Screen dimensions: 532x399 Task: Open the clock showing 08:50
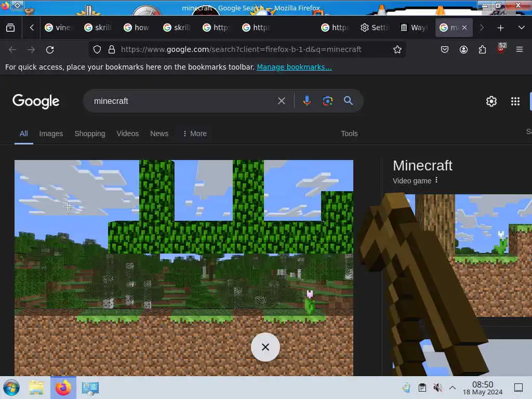click(x=483, y=388)
